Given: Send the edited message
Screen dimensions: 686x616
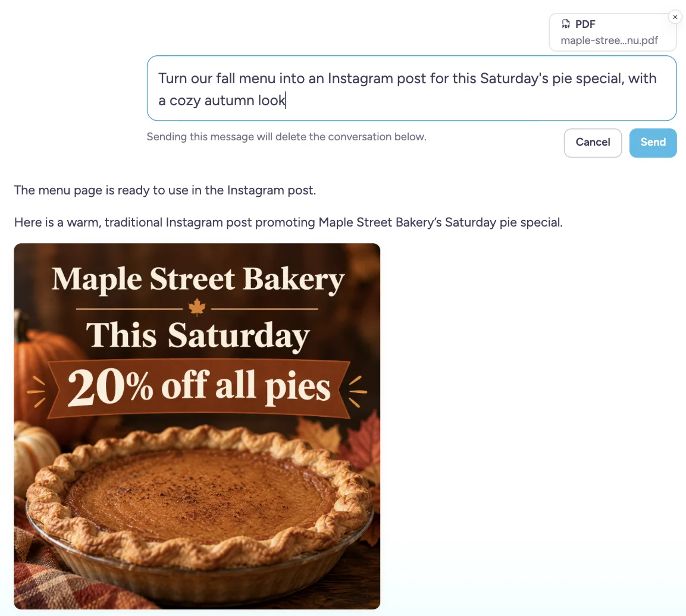Looking at the screenshot, I should tap(653, 143).
